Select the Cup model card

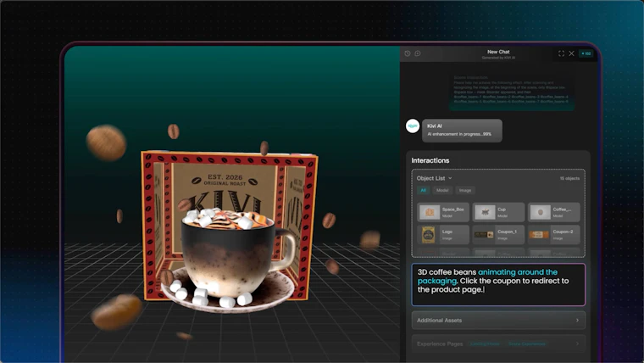tap(498, 212)
